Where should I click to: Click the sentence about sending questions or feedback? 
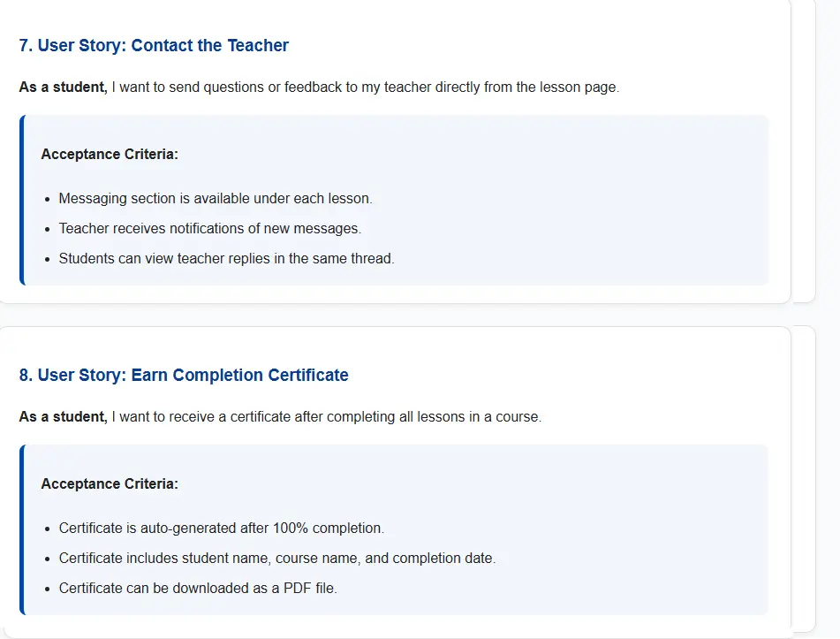pyautogui.click(x=365, y=87)
